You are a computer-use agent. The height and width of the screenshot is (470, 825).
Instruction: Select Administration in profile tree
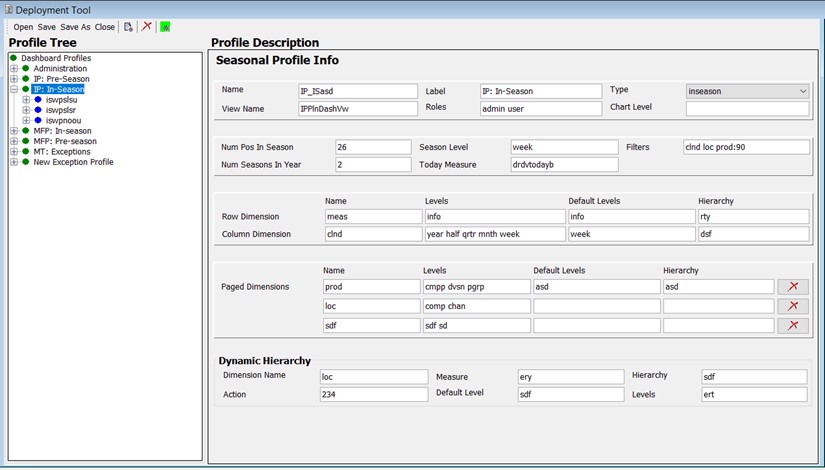60,68
